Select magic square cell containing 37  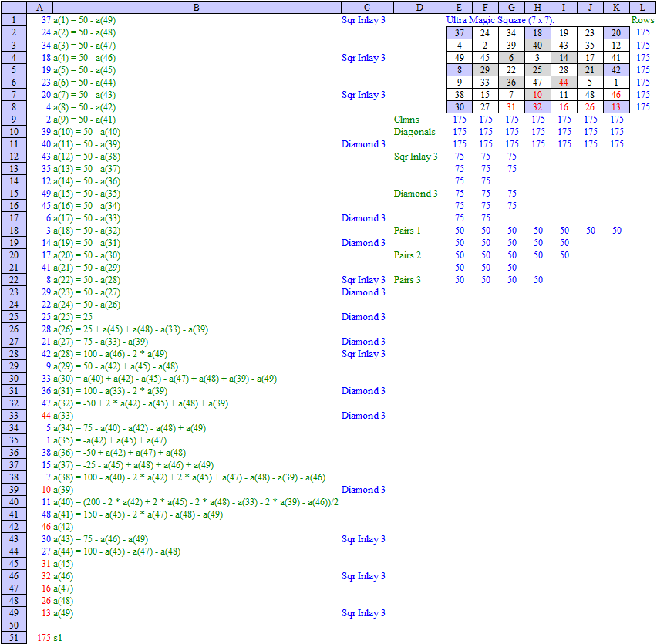(x=460, y=32)
